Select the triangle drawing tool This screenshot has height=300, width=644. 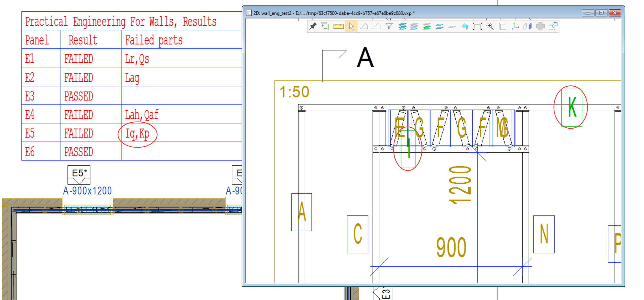click(364, 26)
